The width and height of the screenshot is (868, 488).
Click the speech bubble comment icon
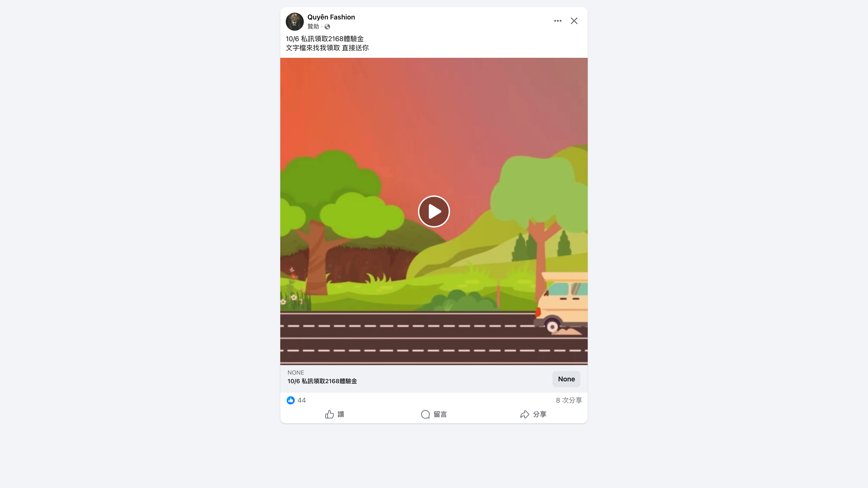pyautogui.click(x=425, y=414)
